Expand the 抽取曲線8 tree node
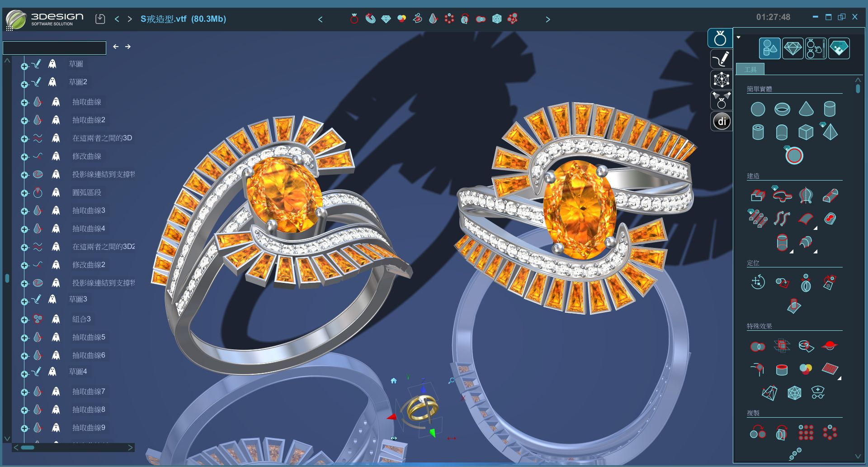Viewport: 868px width, 467px height. [x=24, y=410]
